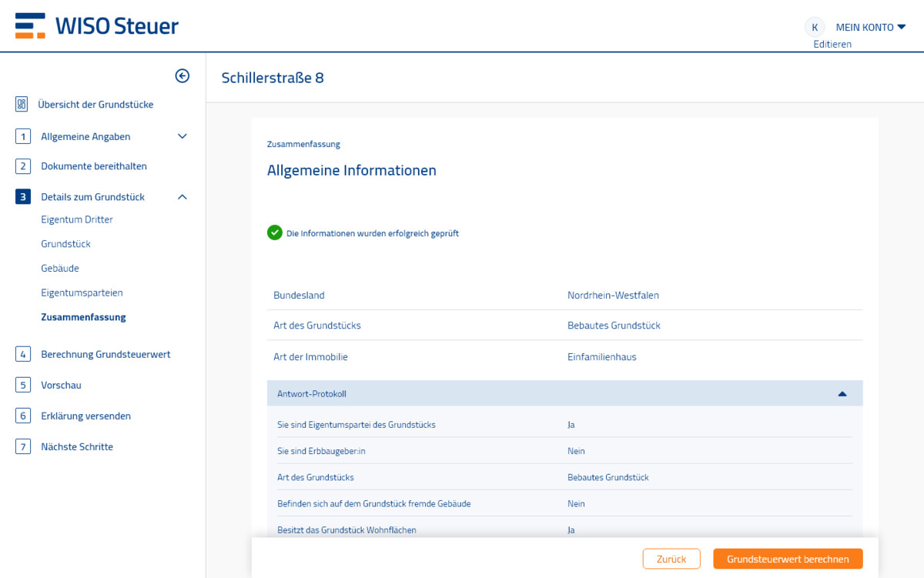Click the K account avatar
The image size is (924, 578).
coord(815,27)
